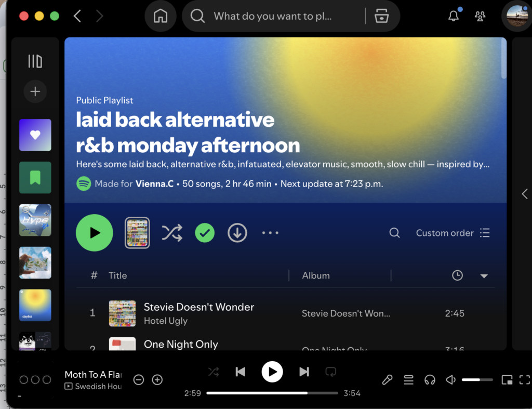Open the play queue
The height and width of the screenshot is (409, 532).
click(408, 379)
